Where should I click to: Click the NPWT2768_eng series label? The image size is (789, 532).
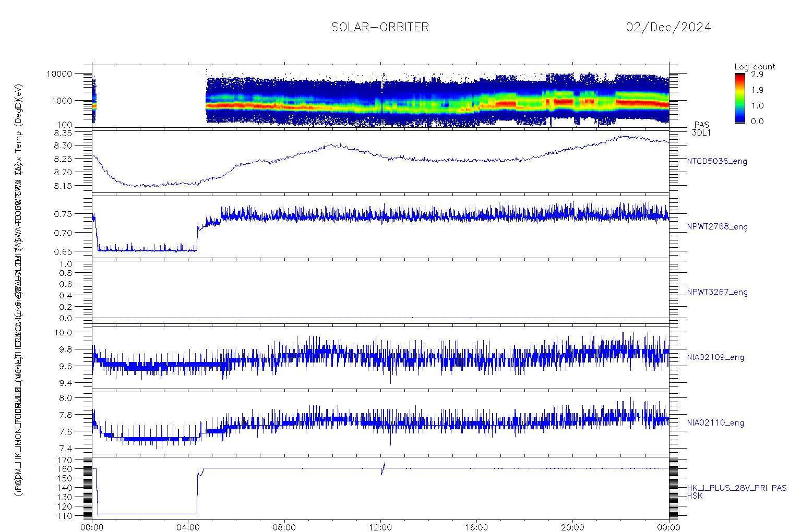point(717,227)
